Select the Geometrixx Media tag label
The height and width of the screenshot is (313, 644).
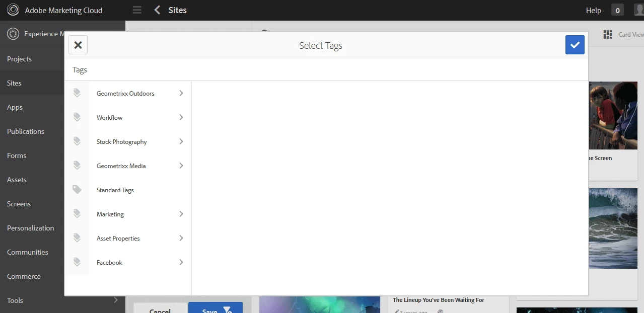[x=121, y=166]
